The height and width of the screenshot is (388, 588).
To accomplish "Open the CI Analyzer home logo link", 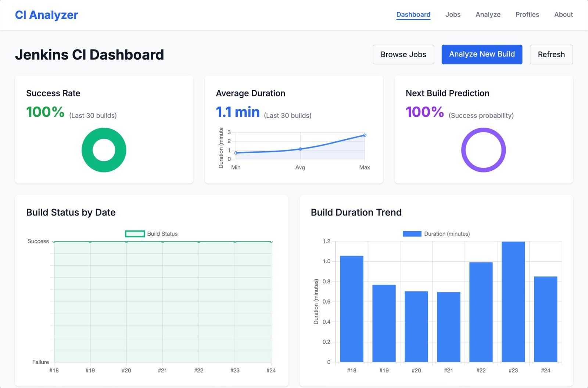I will (46, 15).
